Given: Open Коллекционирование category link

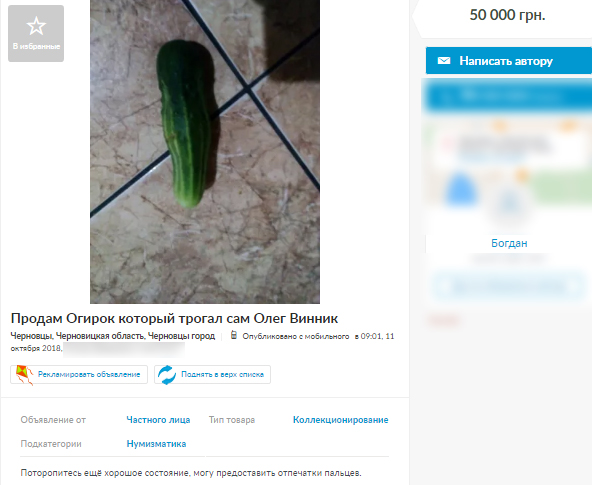Looking at the screenshot, I should 341,420.
